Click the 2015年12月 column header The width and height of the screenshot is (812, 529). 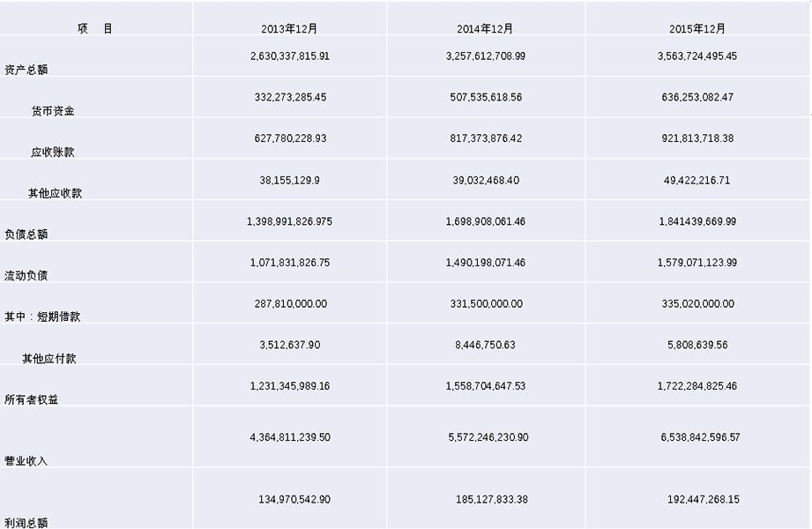pyautogui.click(x=697, y=29)
